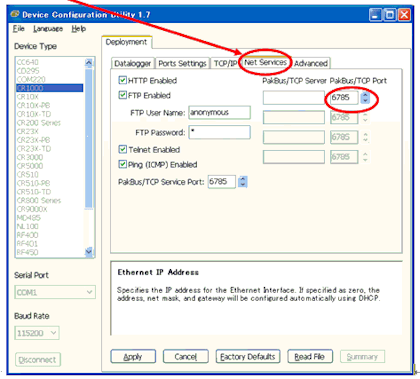Toggle the HTTP Enabled checkbox
The height and width of the screenshot is (379, 420).
click(x=123, y=80)
